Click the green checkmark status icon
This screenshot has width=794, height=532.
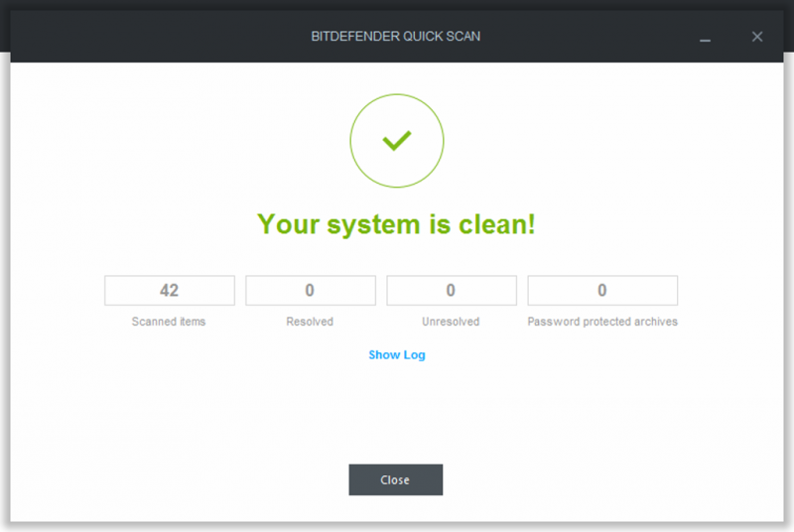tap(396, 141)
